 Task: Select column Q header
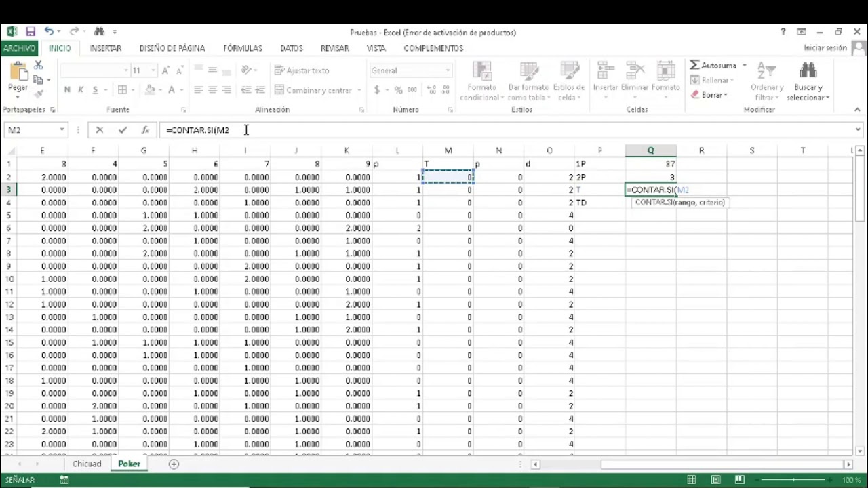tap(650, 150)
